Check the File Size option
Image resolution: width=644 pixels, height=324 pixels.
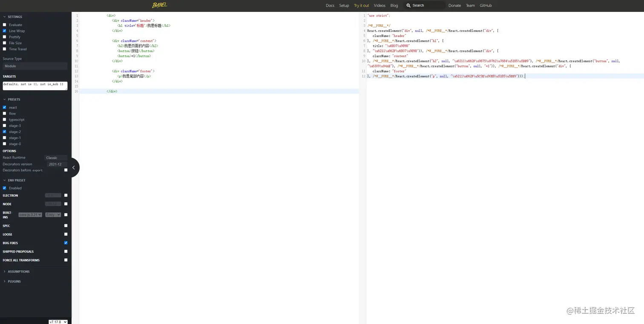pyautogui.click(x=5, y=43)
